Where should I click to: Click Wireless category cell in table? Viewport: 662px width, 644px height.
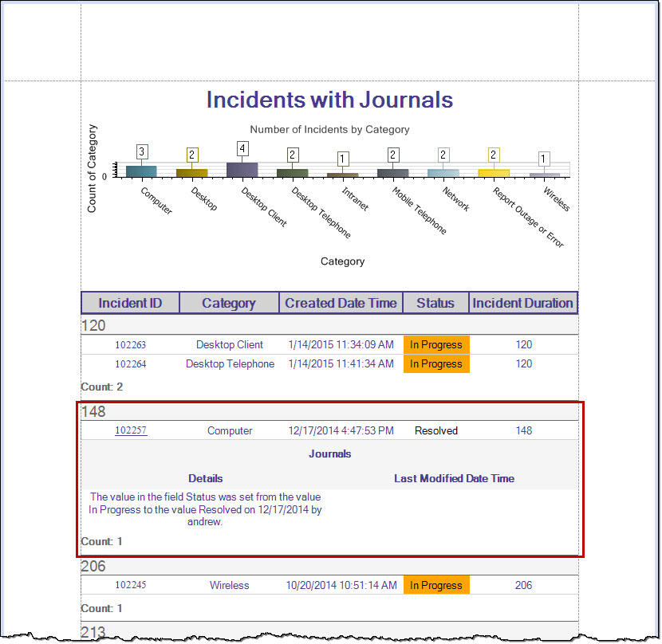click(x=229, y=585)
